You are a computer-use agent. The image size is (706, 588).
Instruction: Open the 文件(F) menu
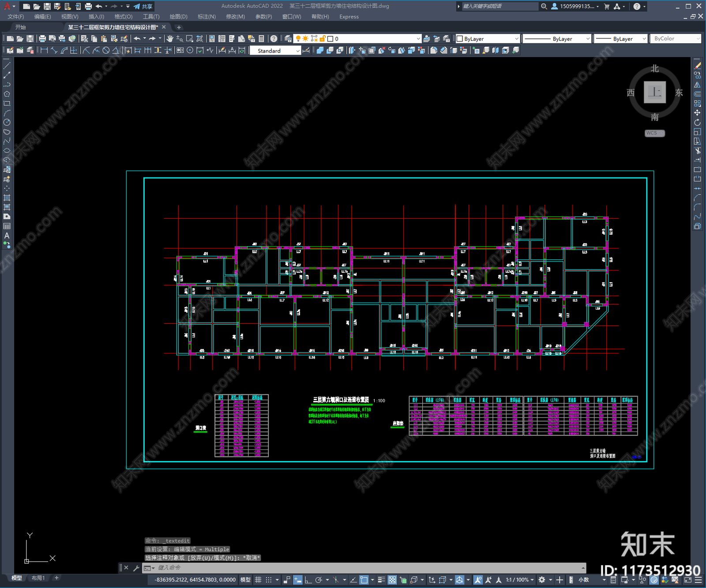tap(15, 17)
